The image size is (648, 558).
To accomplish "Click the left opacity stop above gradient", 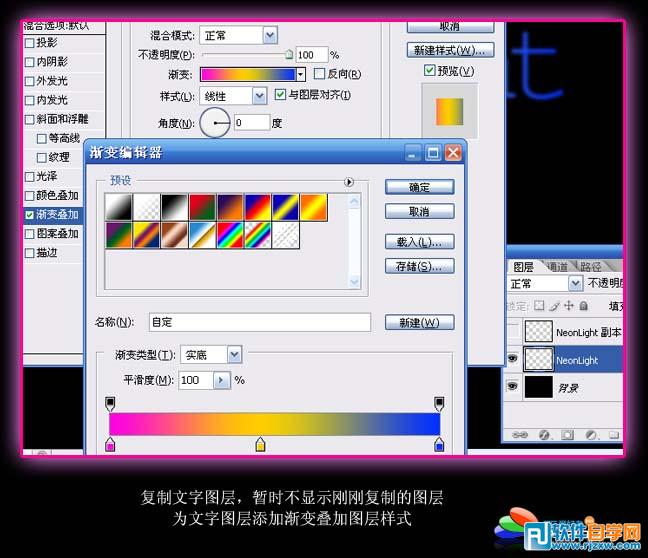I will click(x=110, y=404).
